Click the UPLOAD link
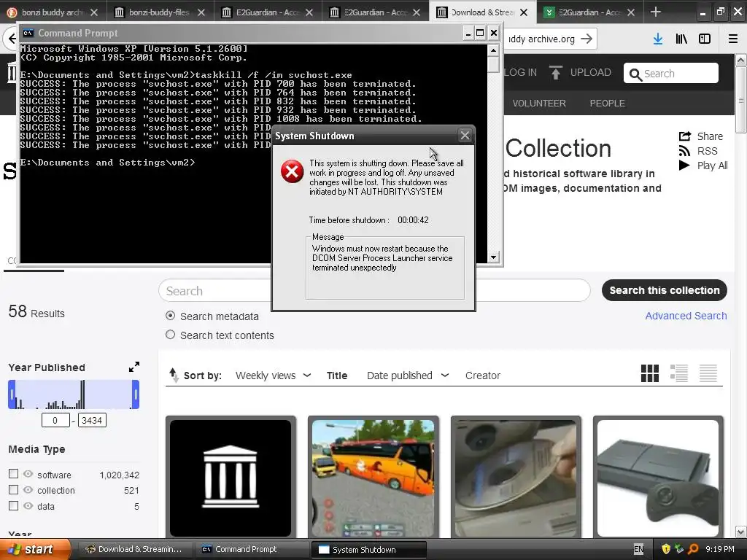Screen dimensions: 747x560 click(590, 72)
